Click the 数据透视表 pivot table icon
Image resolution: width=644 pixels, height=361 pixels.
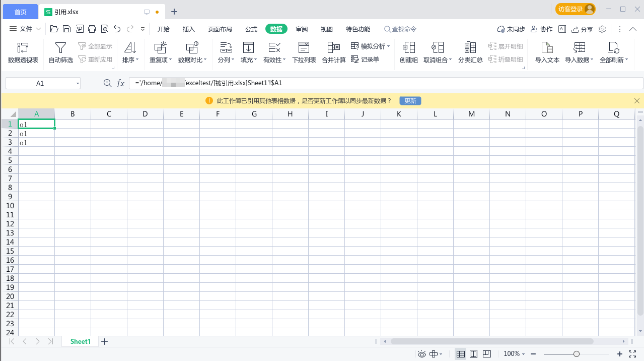tap(23, 48)
